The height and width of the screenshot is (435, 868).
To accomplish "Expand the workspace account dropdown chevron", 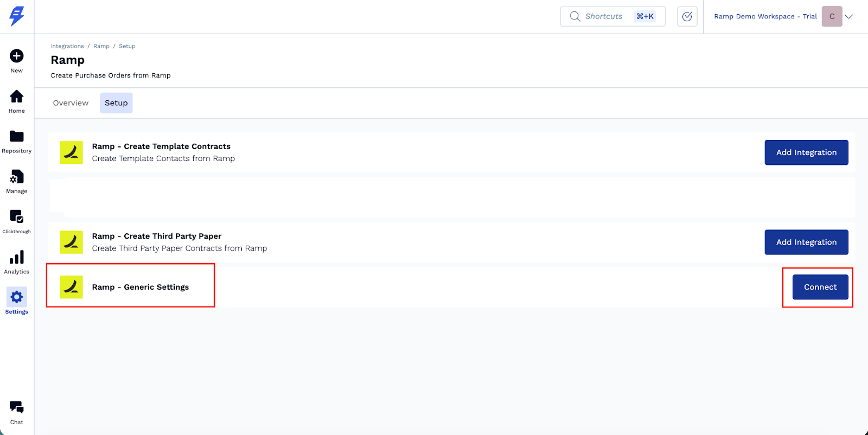I will tap(849, 16).
